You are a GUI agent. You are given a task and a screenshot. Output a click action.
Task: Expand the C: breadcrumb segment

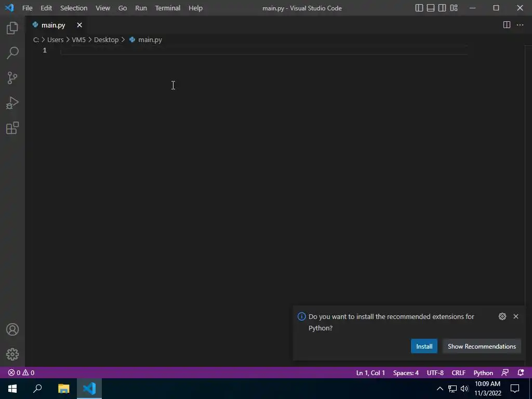pos(36,39)
